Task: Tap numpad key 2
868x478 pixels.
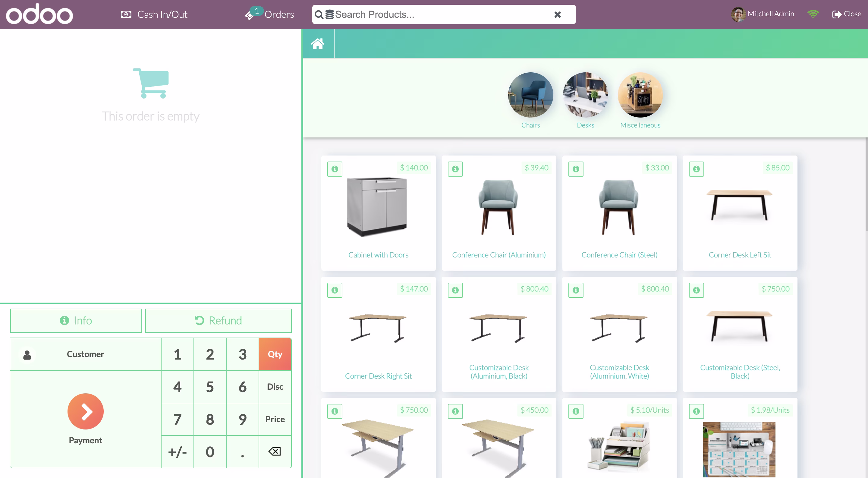Action: tap(210, 354)
